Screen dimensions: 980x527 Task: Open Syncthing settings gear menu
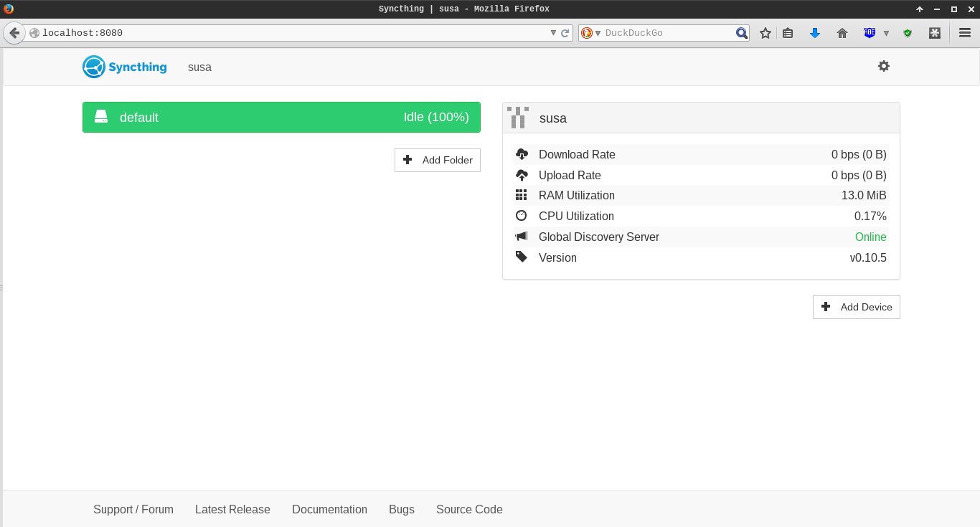point(883,66)
